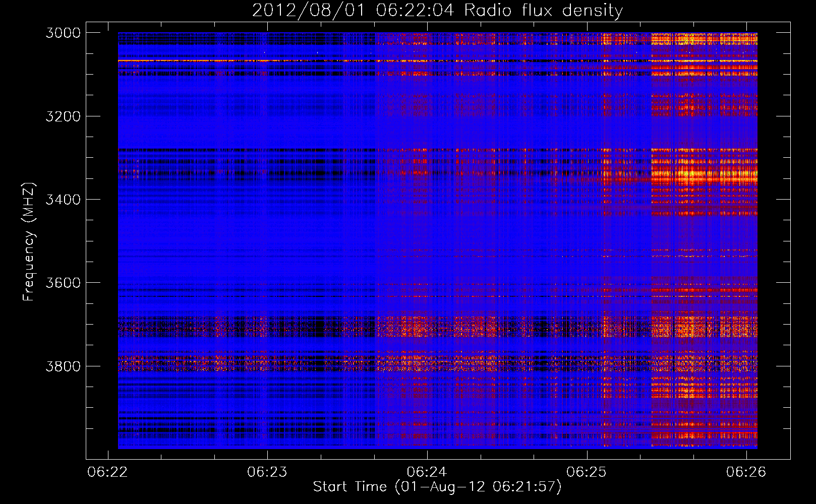
Task: Click the 06:25 time axis label
Action: point(587,472)
